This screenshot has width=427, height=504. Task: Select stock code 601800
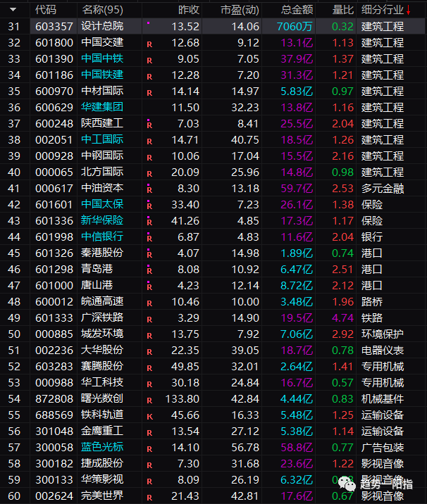coord(54,42)
